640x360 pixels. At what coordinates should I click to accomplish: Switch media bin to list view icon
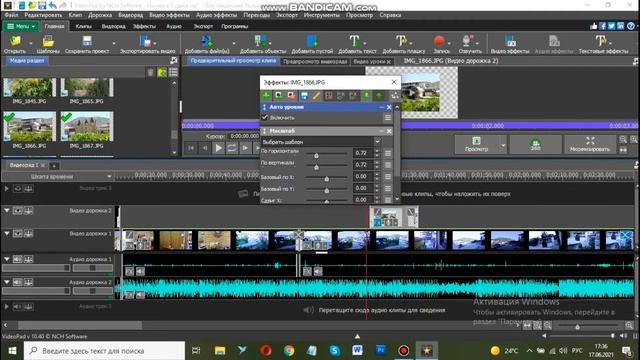pos(173,72)
